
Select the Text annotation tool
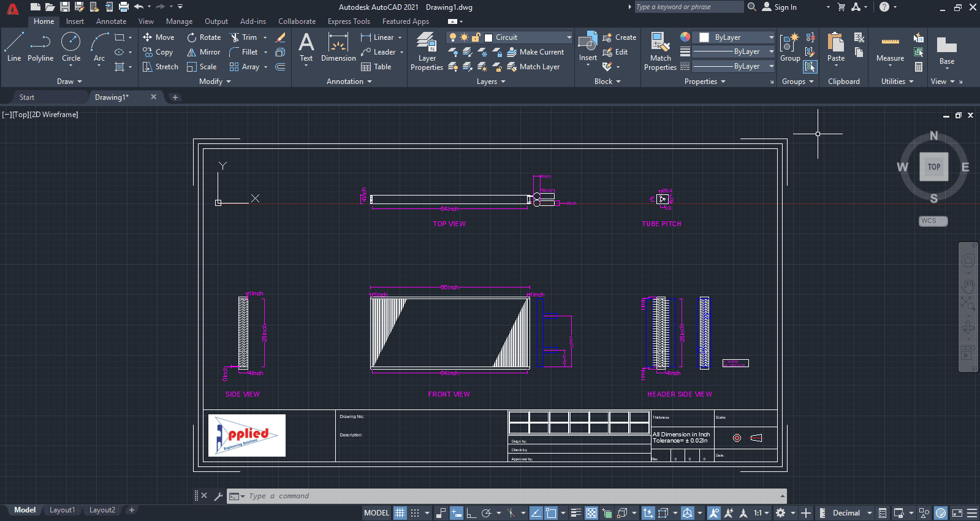pos(306,47)
